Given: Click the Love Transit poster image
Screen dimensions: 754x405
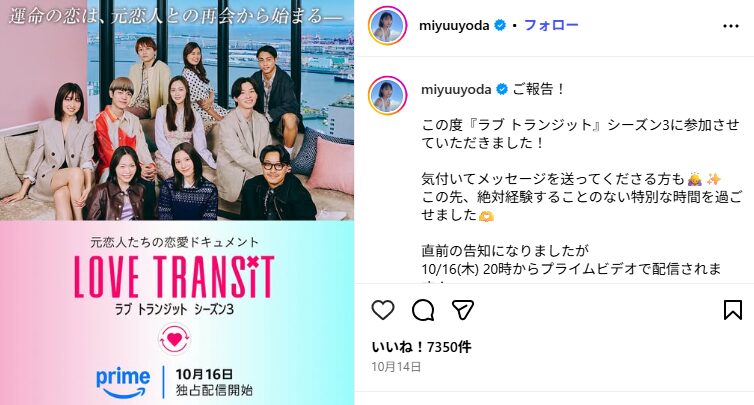Looking at the screenshot, I should pos(177,202).
